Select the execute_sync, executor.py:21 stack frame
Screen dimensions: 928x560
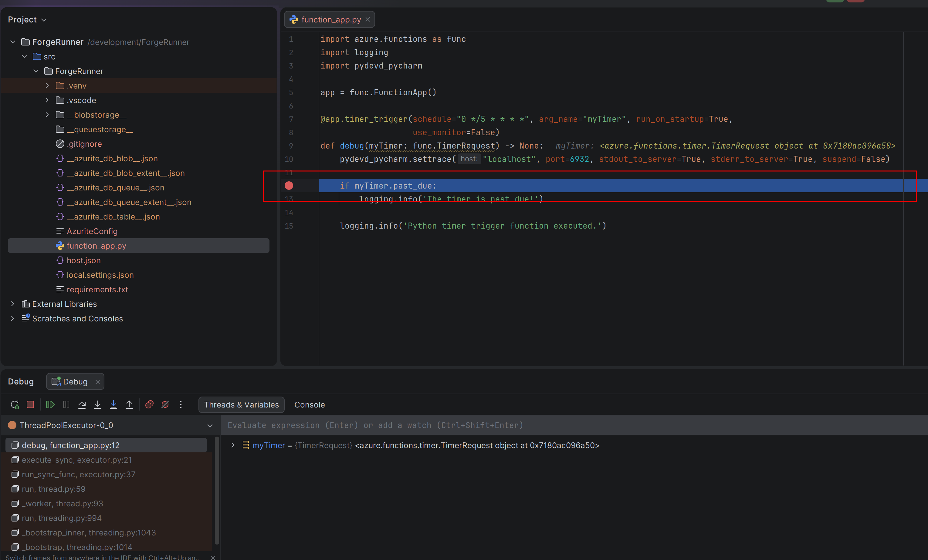tap(76, 460)
